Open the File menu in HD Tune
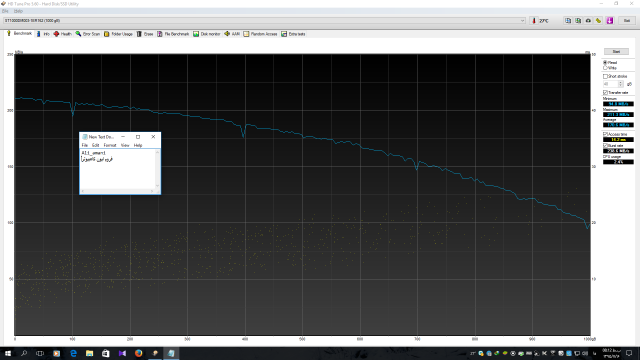This screenshot has height=360, width=640. [5, 11]
